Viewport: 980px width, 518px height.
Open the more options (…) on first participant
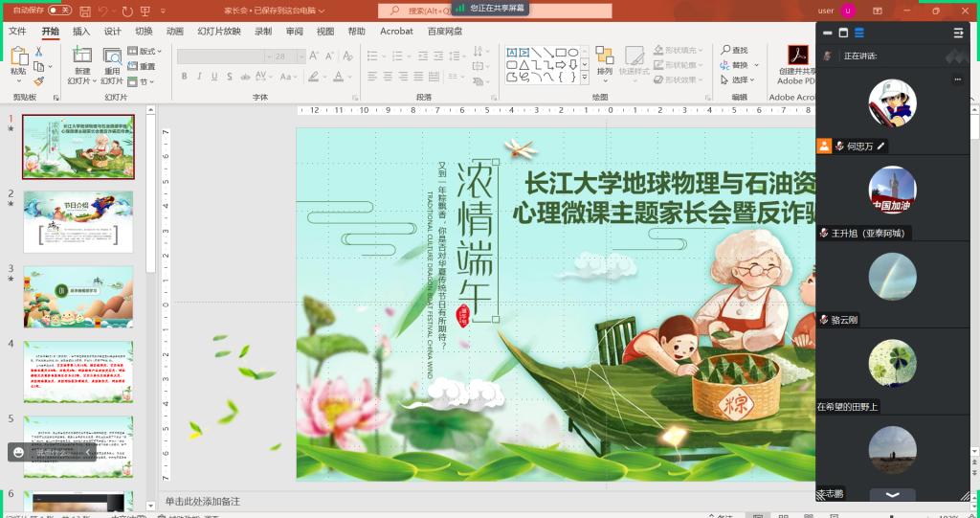957,79
